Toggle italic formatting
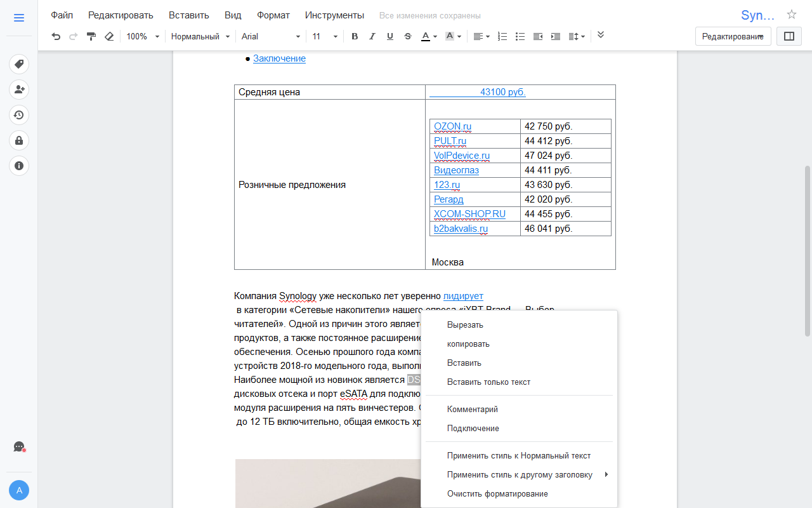 tap(372, 37)
